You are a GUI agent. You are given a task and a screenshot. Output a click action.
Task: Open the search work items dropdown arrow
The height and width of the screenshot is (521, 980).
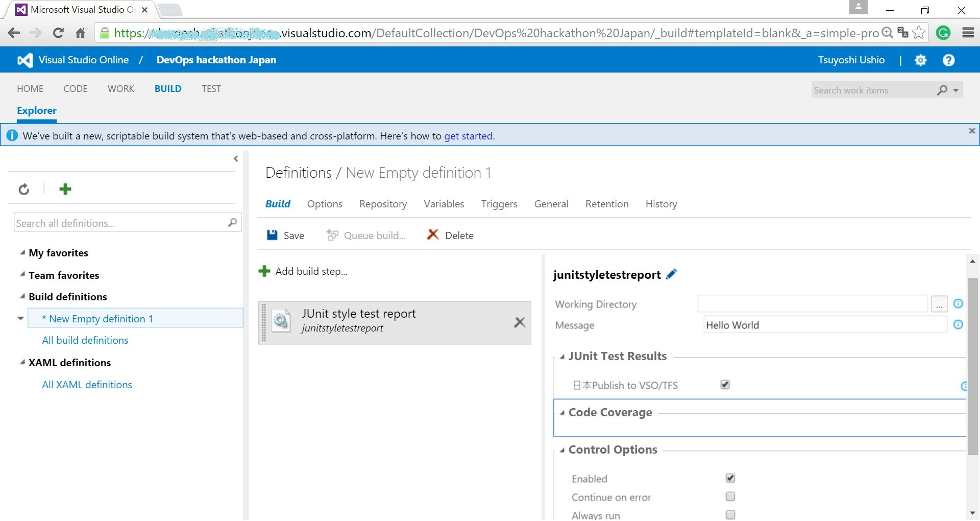pyautogui.click(x=955, y=90)
